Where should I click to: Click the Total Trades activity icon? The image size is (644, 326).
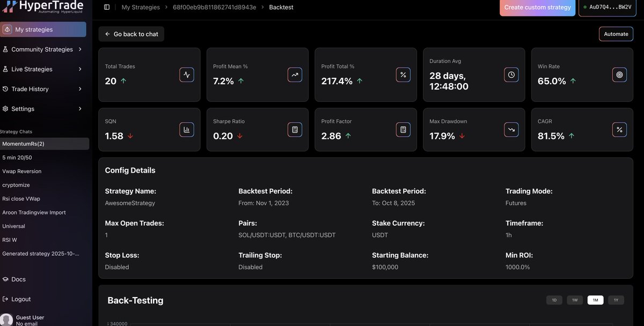click(x=187, y=75)
